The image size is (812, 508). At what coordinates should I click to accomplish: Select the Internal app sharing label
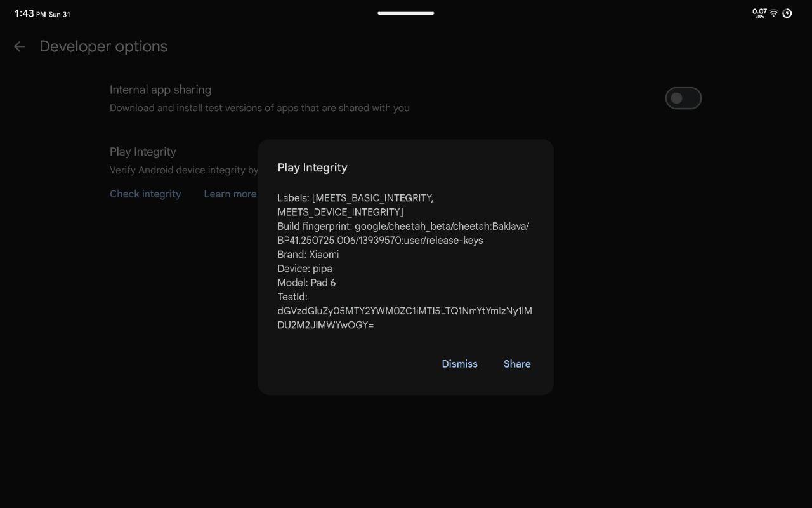[x=160, y=90]
